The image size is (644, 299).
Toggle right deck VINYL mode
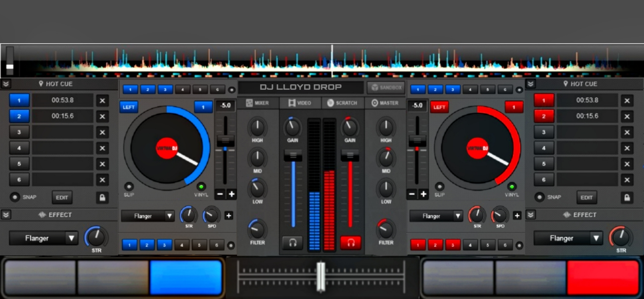(x=511, y=186)
